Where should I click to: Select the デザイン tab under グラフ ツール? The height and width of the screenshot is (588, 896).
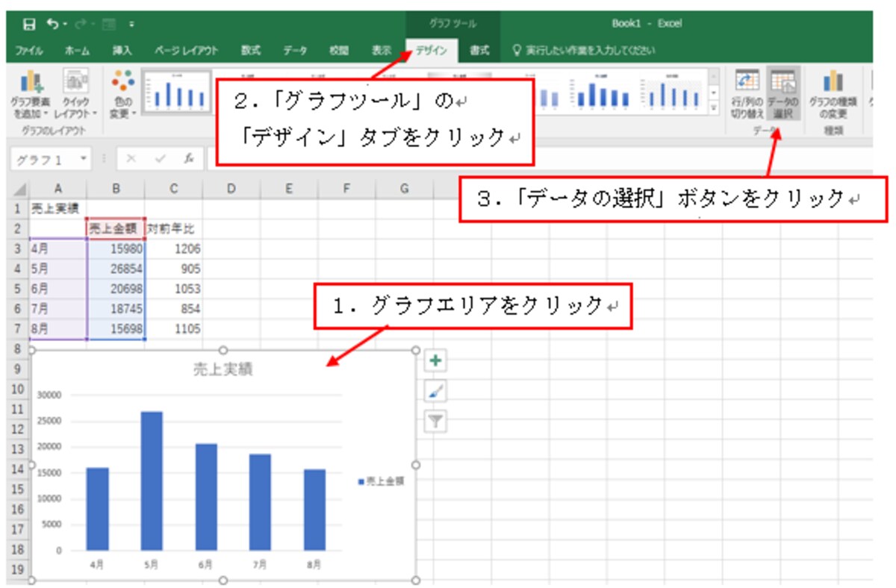tap(432, 51)
